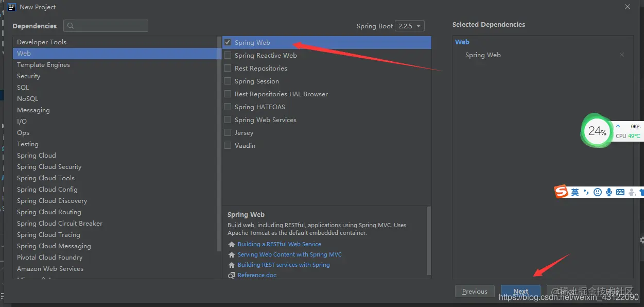Select the Testing category
Screen dimensions: 644x307
(115, 144)
